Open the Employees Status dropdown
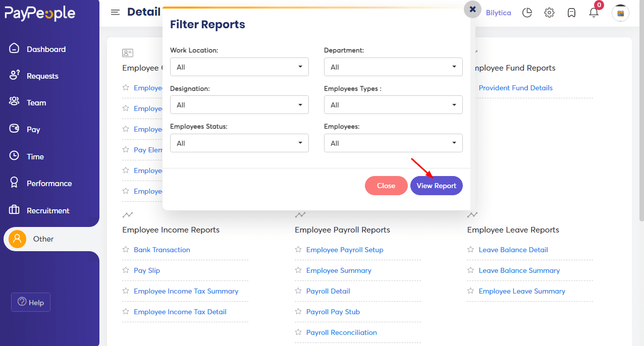This screenshot has height=346, width=644. click(239, 143)
